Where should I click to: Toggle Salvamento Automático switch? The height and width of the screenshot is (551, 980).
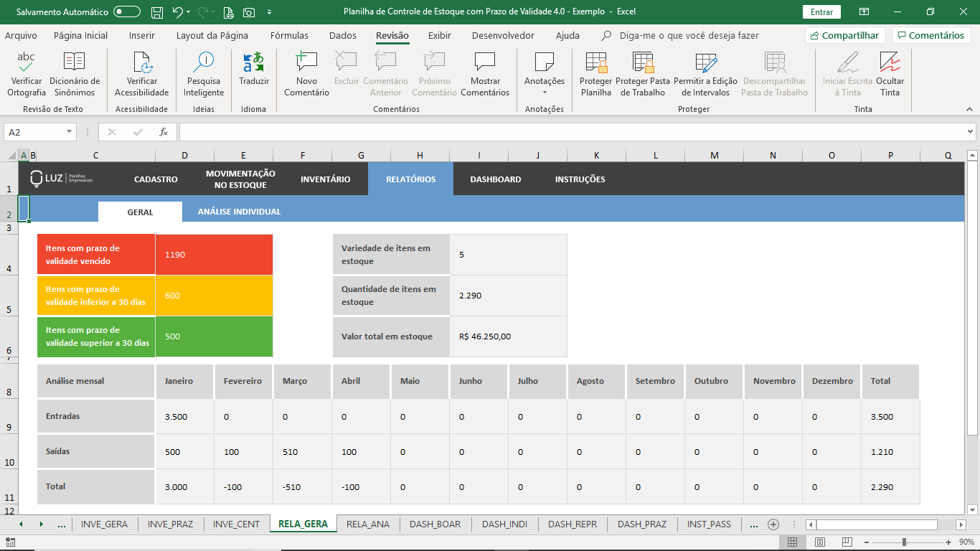(x=127, y=11)
